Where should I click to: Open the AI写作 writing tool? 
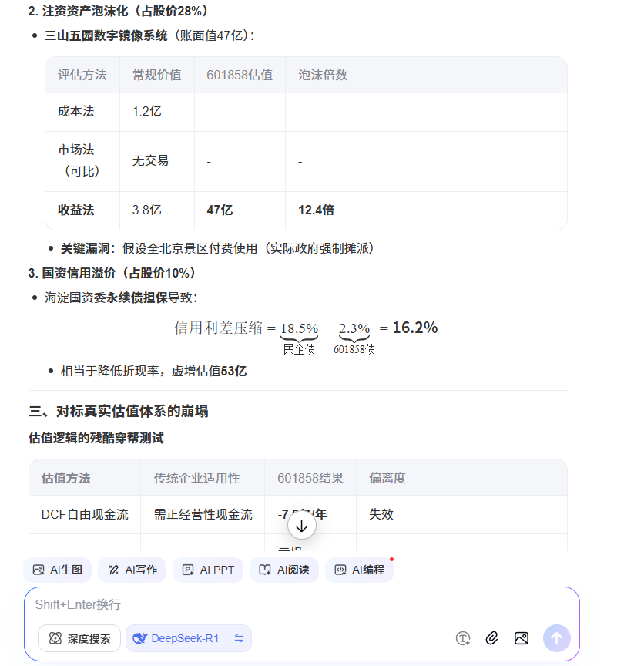click(x=132, y=570)
